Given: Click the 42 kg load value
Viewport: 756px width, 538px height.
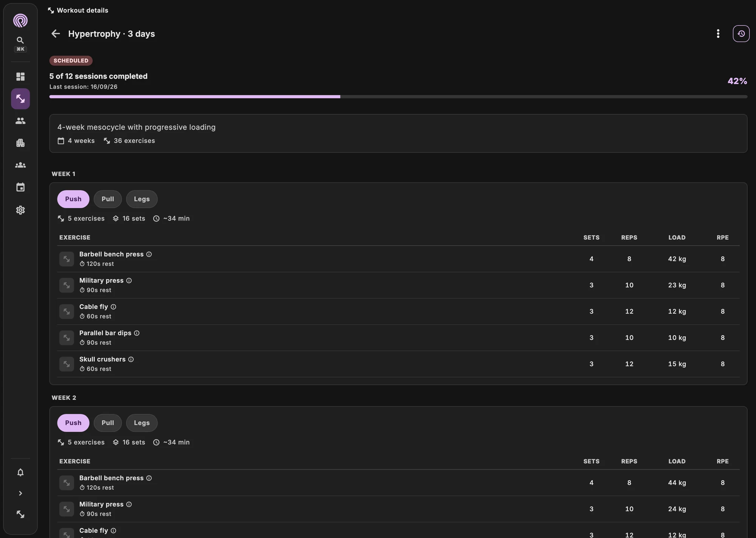Looking at the screenshot, I should 677,259.
